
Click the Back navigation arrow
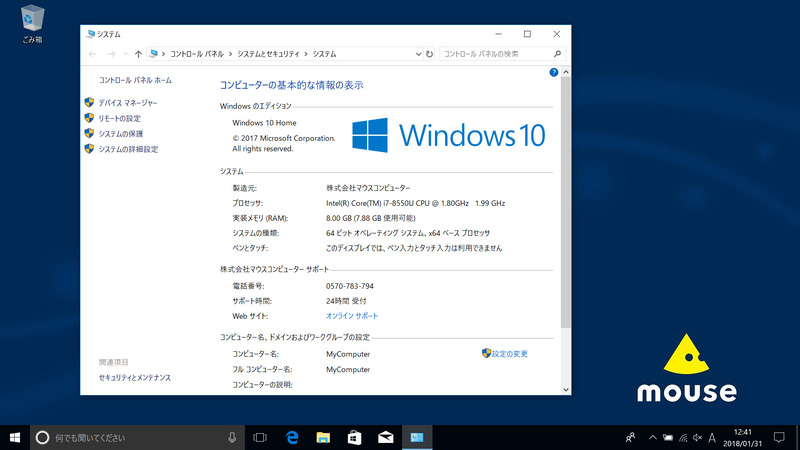(x=92, y=54)
